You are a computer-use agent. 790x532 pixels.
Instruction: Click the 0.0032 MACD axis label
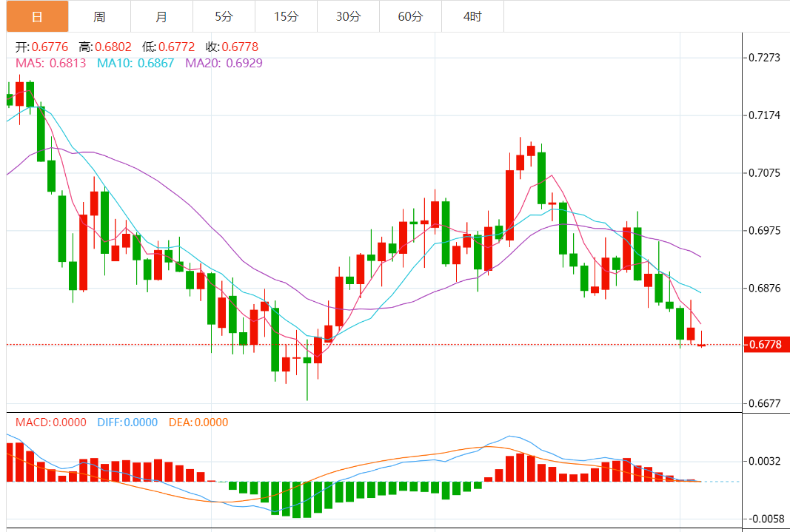tap(764, 461)
